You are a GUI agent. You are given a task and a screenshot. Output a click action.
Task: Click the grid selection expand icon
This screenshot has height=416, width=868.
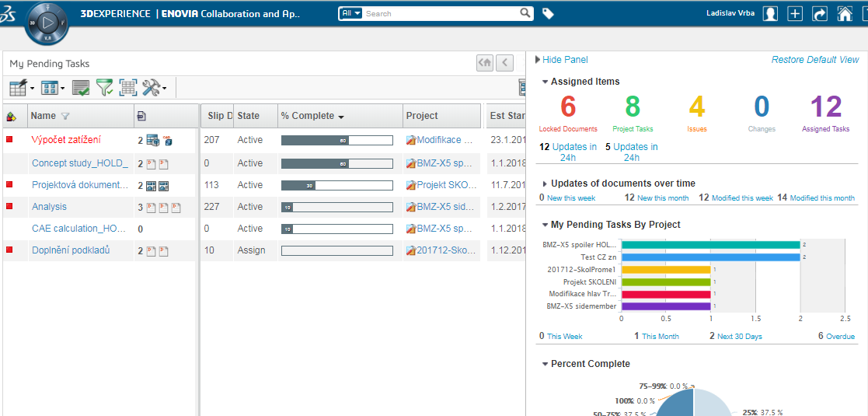pyautogui.click(x=128, y=87)
